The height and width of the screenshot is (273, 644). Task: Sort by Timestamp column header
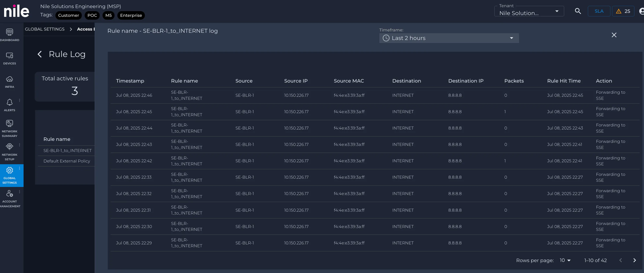[130, 81]
